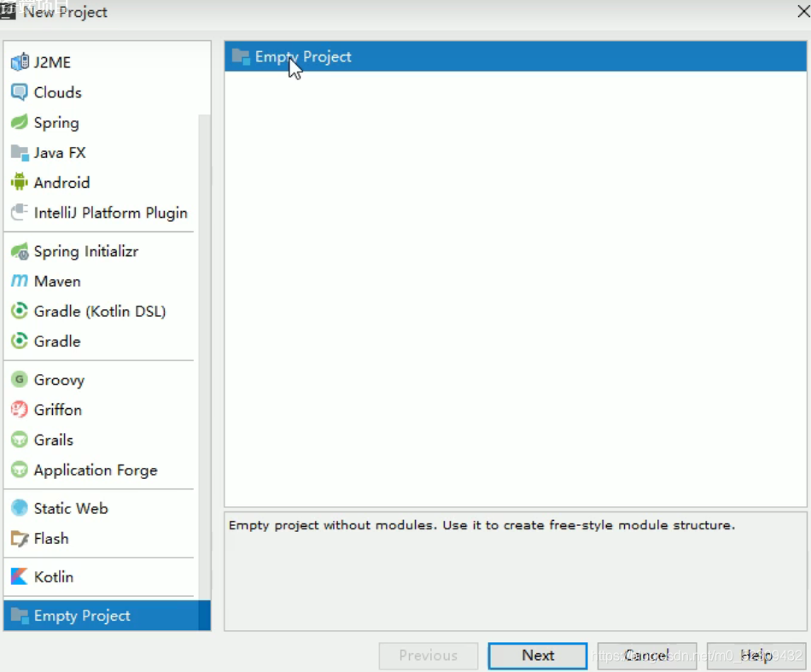Click the Maven 'm' icon
The height and width of the screenshot is (672, 811).
pyautogui.click(x=20, y=282)
